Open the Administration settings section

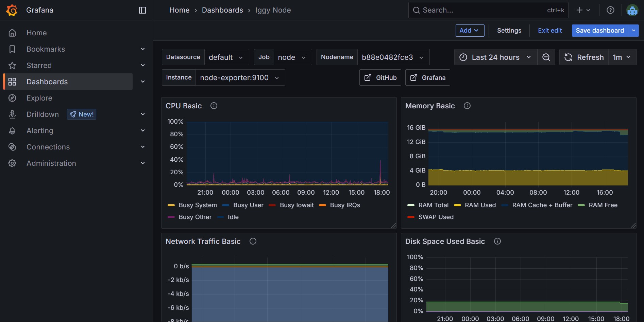(x=51, y=163)
